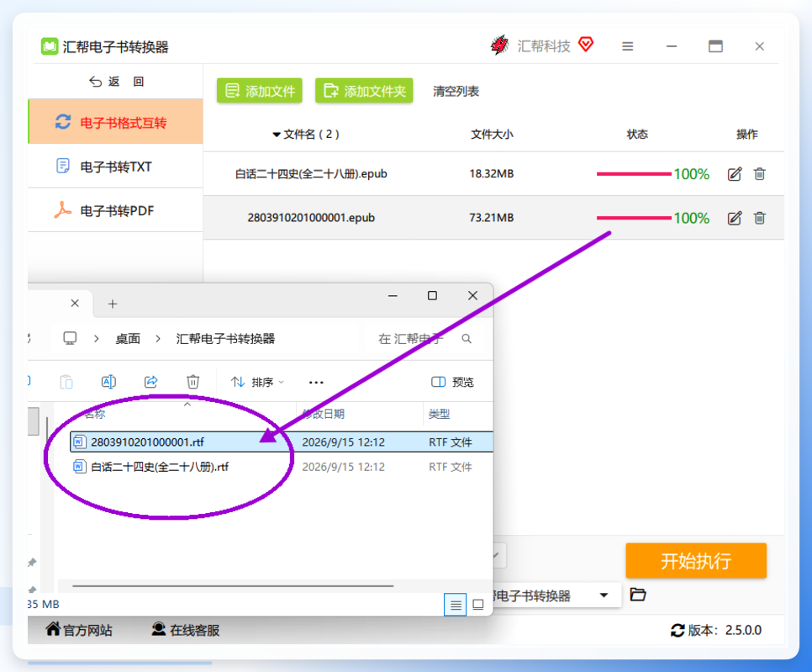Open the hamburger menu in the title bar
The width and height of the screenshot is (812, 672).
[628, 46]
